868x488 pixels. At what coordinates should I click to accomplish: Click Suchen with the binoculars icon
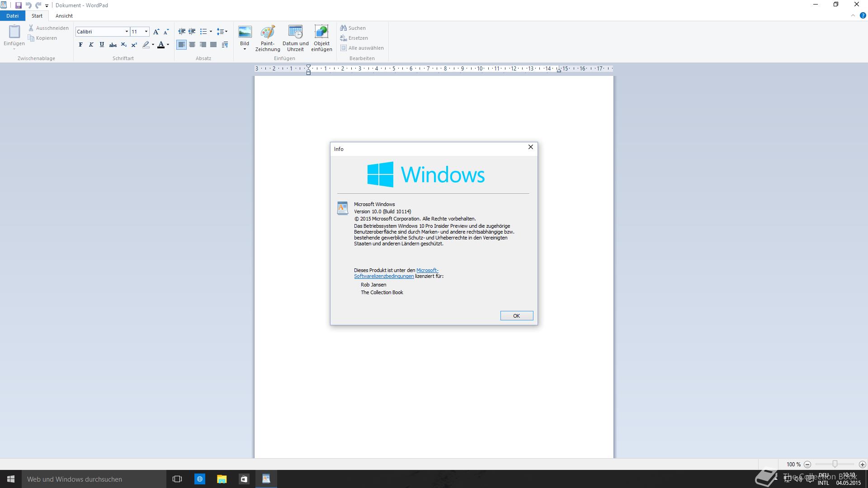pyautogui.click(x=353, y=28)
